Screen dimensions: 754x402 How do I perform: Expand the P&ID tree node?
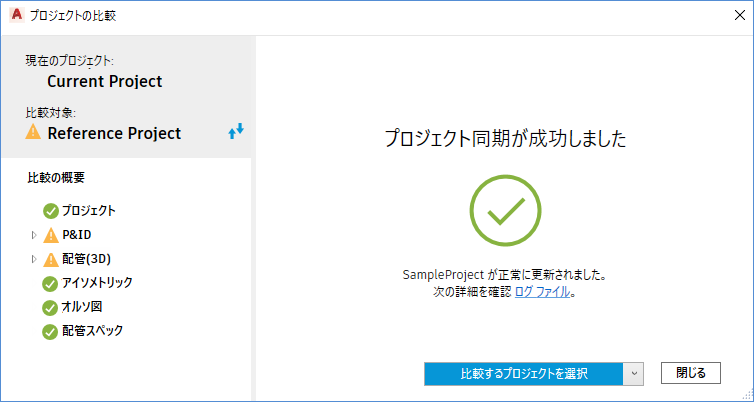35,235
